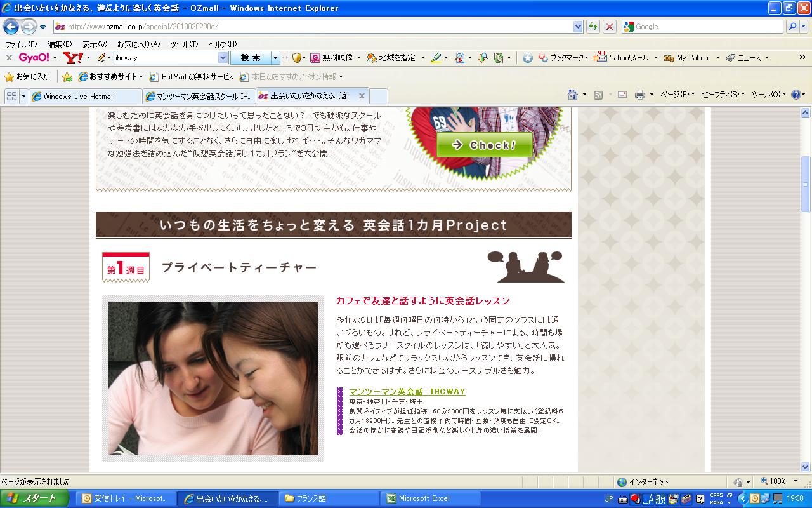Image resolution: width=812 pixels, height=508 pixels.
Task: Click the IE Home icon
Action: coord(573,95)
